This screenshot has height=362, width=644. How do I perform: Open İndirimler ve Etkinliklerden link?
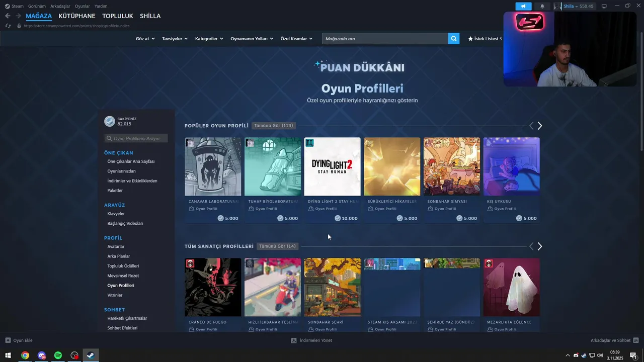[x=132, y=181]
